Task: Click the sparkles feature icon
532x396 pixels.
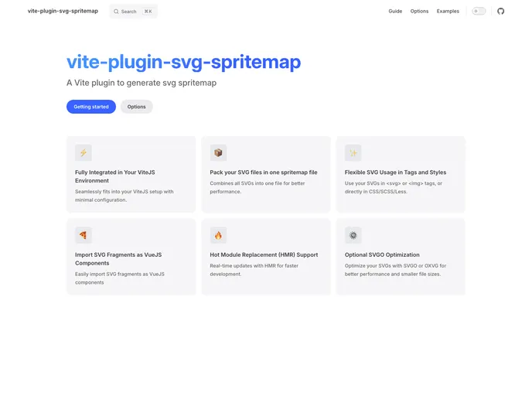Action: point(353,152)
